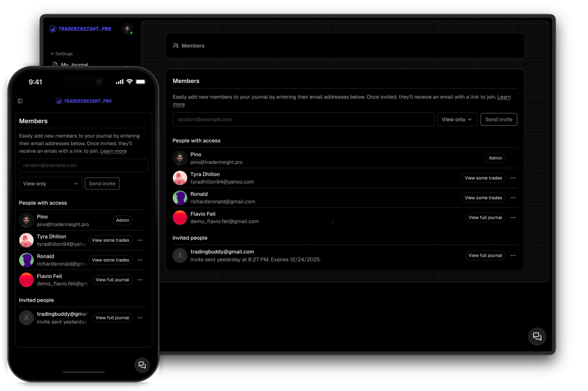This screenshot has width=588, height=391.
Task: Open the options menu for the tradingbuddy invite
Action: [513, 255]
